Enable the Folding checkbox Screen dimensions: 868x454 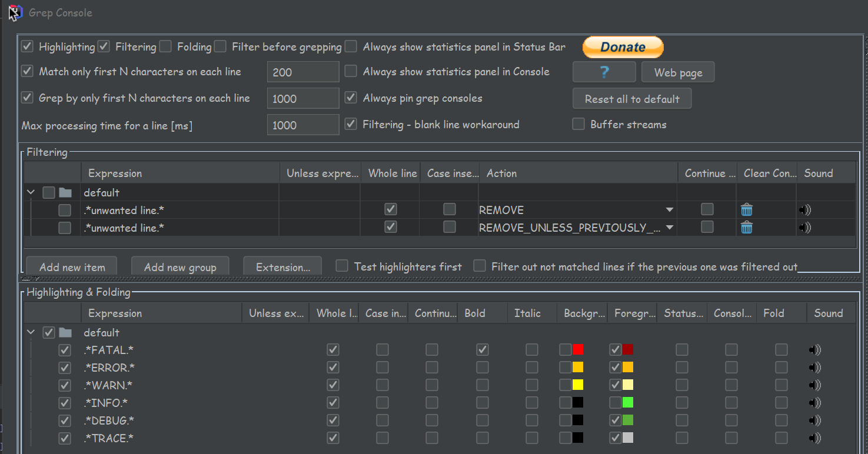[165, 46]
